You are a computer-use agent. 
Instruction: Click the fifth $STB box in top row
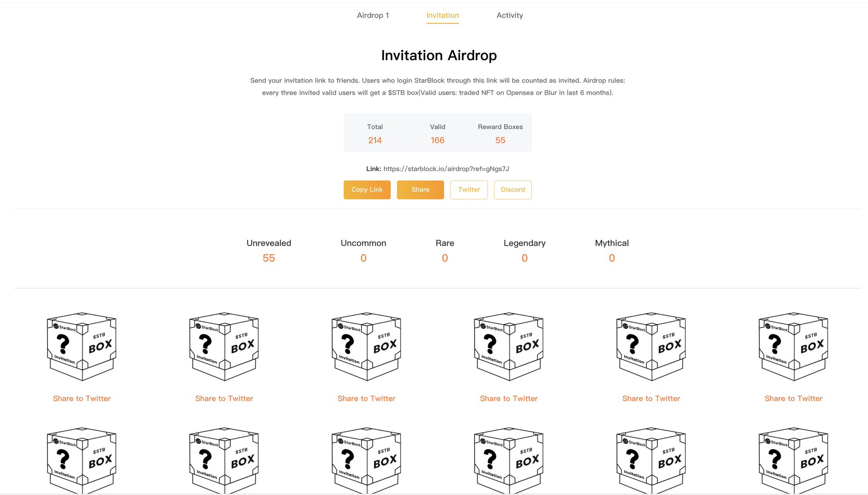(651, 346)
